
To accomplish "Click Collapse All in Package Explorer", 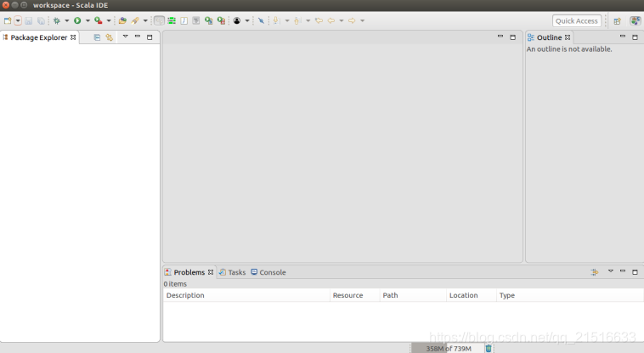I will (x=97, y=37).
